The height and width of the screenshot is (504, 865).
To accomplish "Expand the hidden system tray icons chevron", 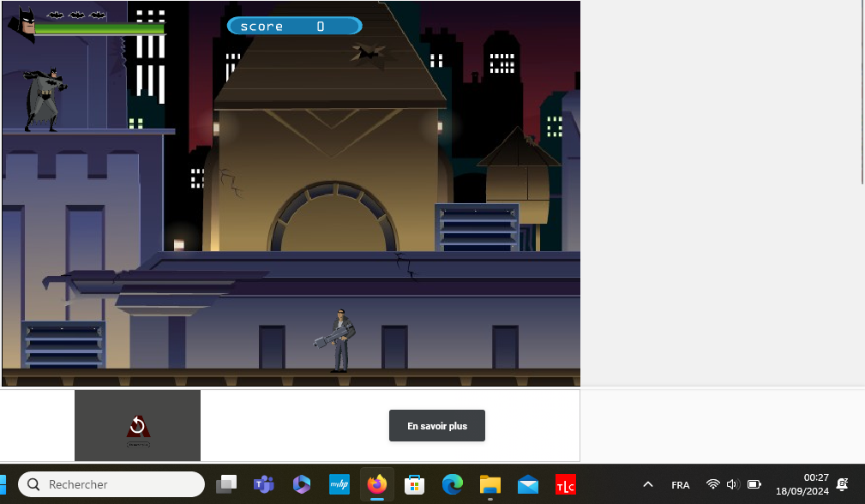I will [x=648, y=484].
